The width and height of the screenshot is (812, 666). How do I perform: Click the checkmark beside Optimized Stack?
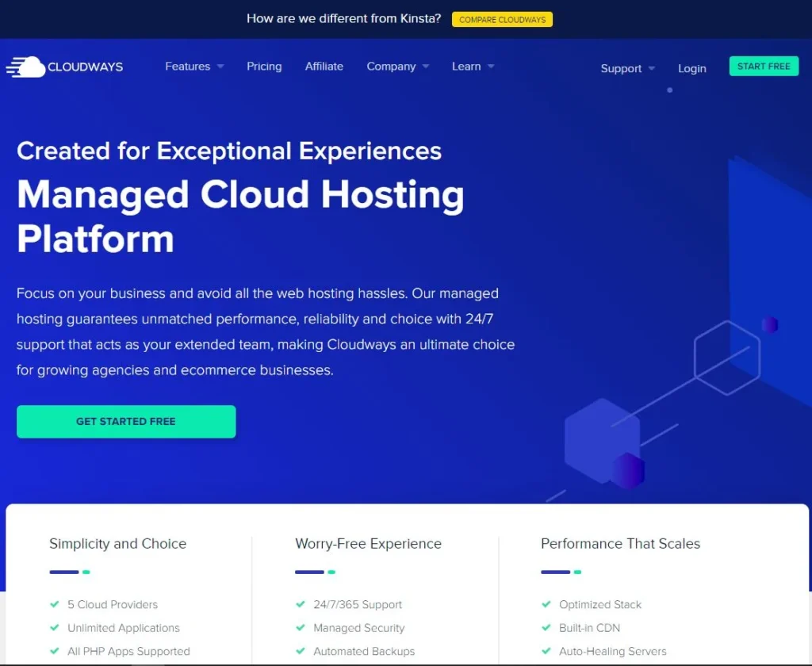click(546, 604)
